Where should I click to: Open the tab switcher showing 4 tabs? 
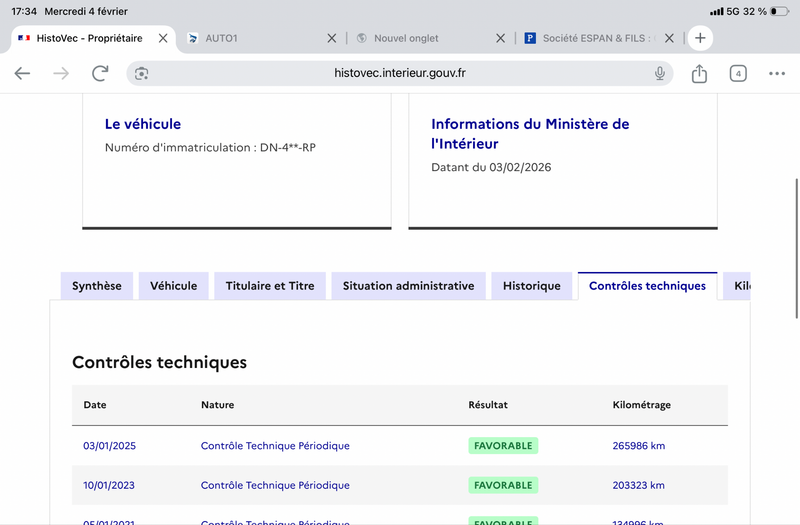click(738, 73)
